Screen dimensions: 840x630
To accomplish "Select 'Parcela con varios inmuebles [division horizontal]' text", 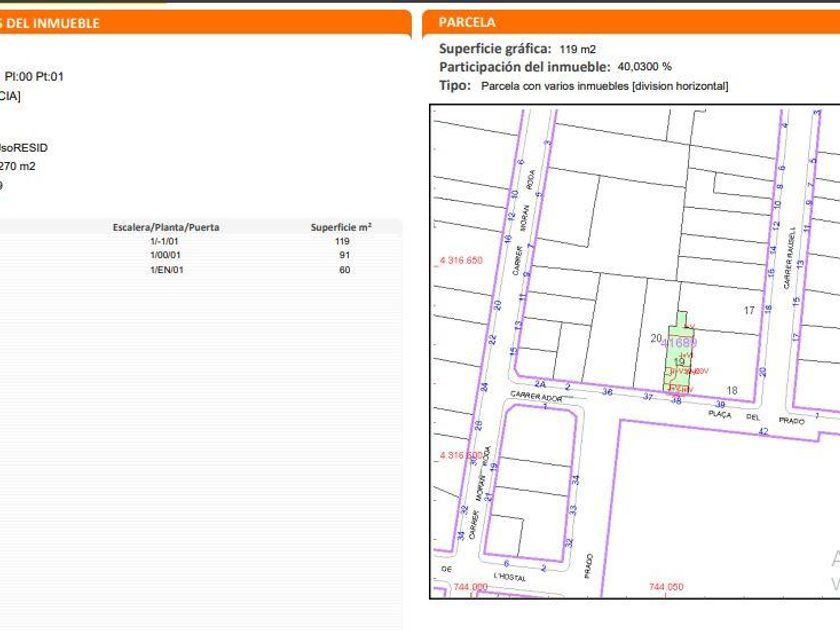I will pos(604,86).
